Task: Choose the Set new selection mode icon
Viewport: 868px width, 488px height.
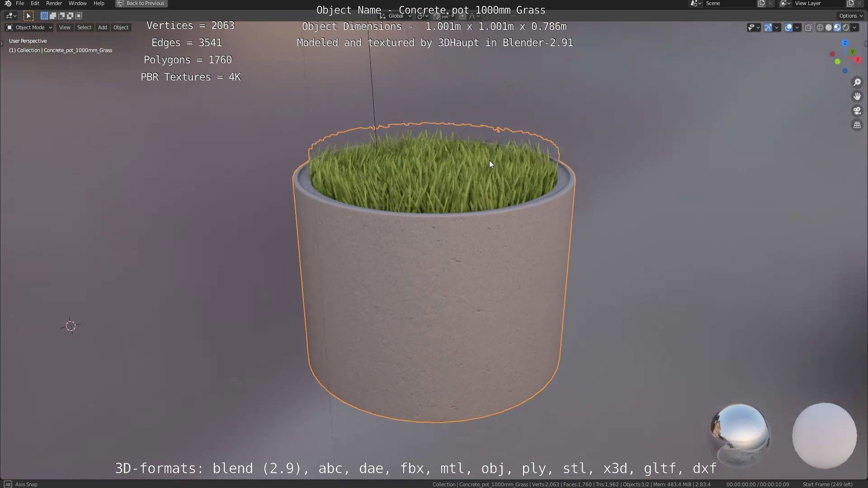Action: coord(44,16)
